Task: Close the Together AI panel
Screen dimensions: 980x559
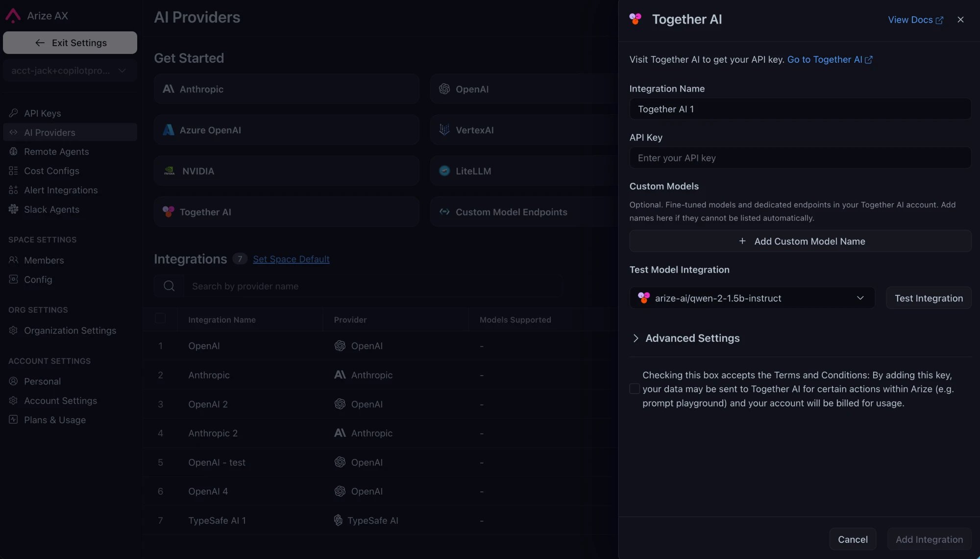Action: pos(960,20)
